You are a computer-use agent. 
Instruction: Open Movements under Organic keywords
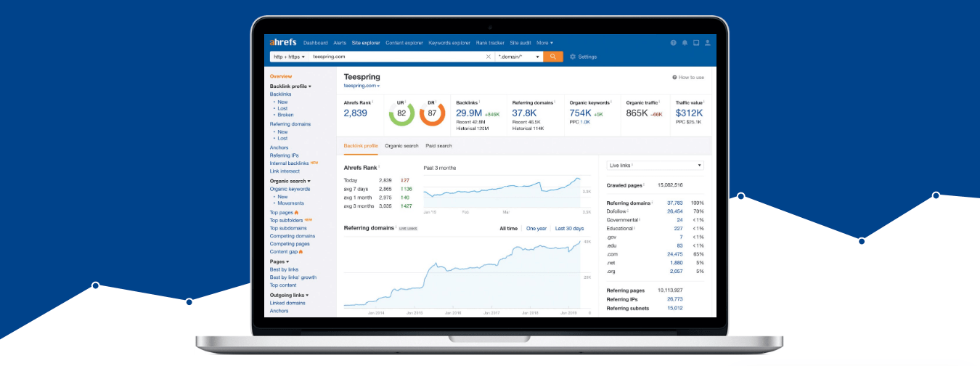290,203
